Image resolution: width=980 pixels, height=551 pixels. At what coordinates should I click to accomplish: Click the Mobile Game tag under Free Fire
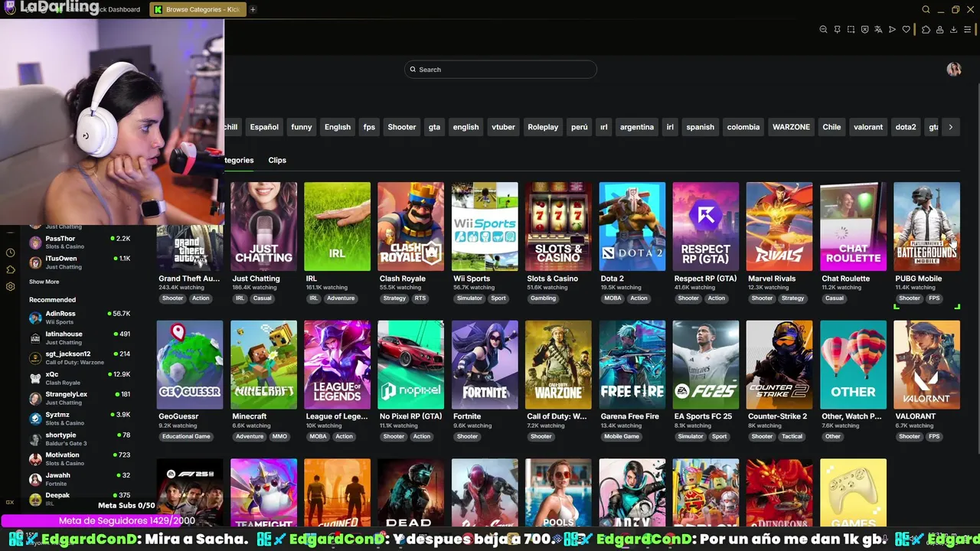click(x=621, y=437)
